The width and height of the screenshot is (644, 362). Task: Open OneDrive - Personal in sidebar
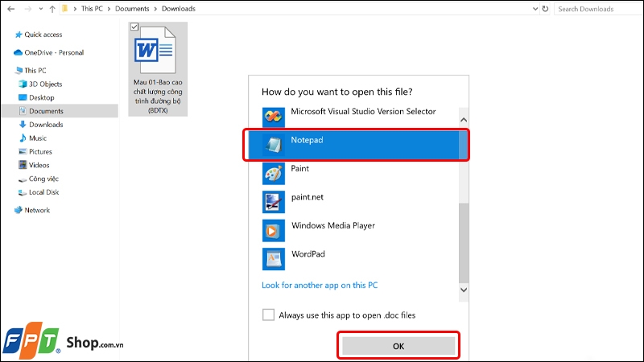pos(54,52)
